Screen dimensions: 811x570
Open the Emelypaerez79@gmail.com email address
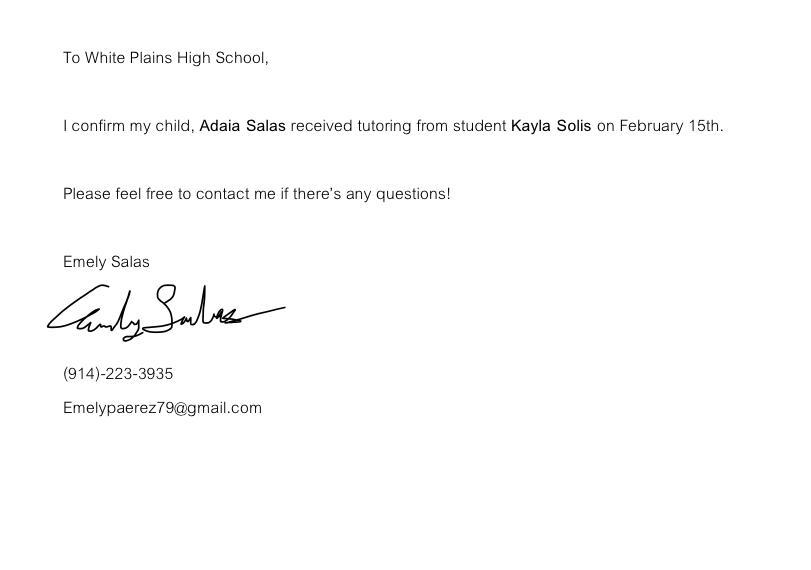click(162, 408)
